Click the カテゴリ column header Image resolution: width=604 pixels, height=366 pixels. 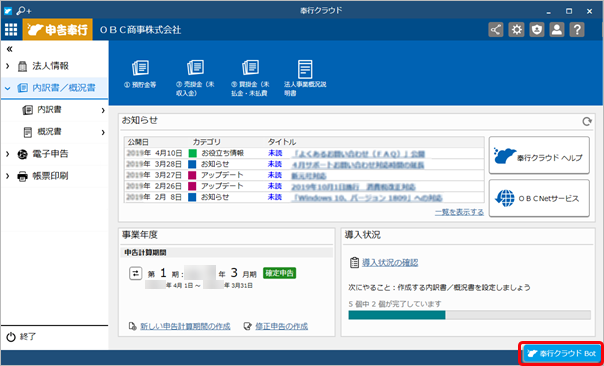[x=206, y=142]
